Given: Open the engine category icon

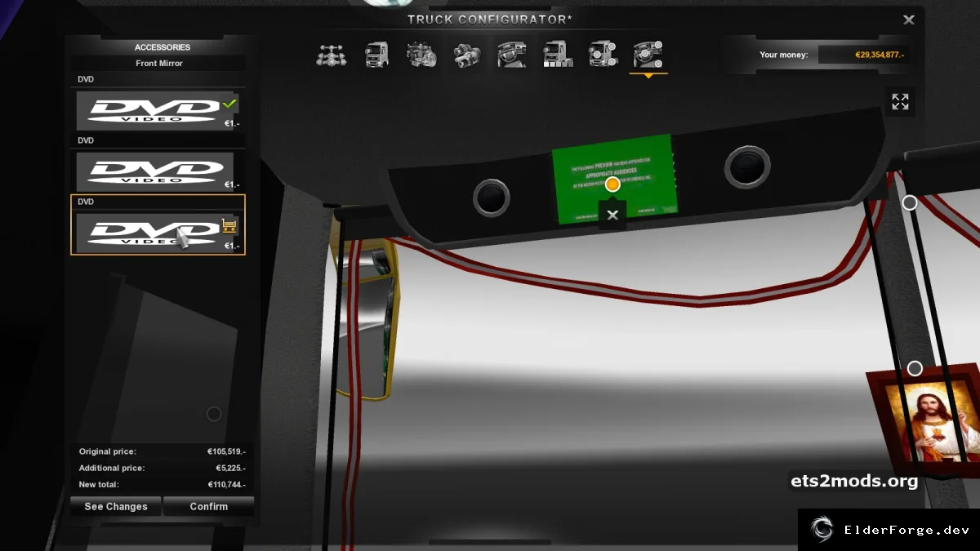Looking at the screenshot, I should point(421,56).
